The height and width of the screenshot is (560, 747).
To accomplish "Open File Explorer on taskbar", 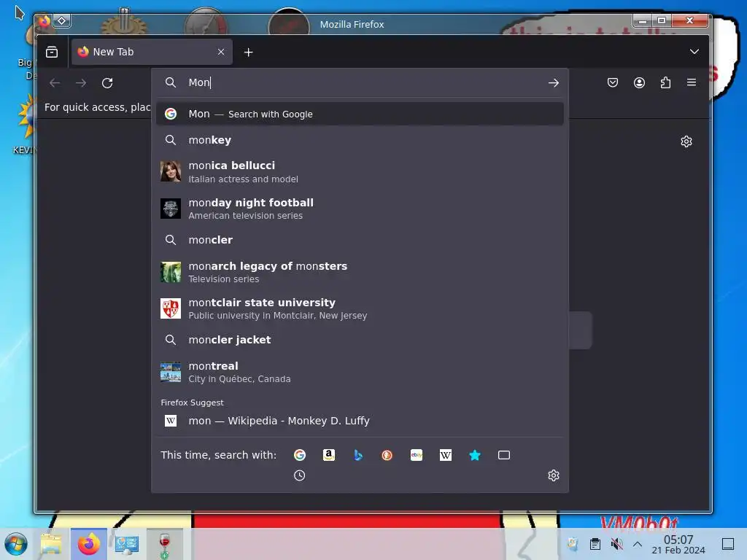I will point(52,544).
